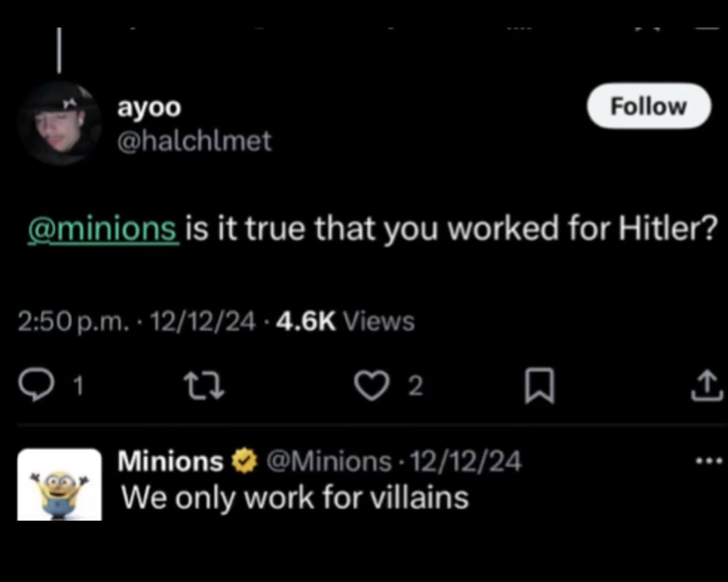
Task: Click the 12/12/24 date on Minions reply
Action: click(x=466, y=461)
